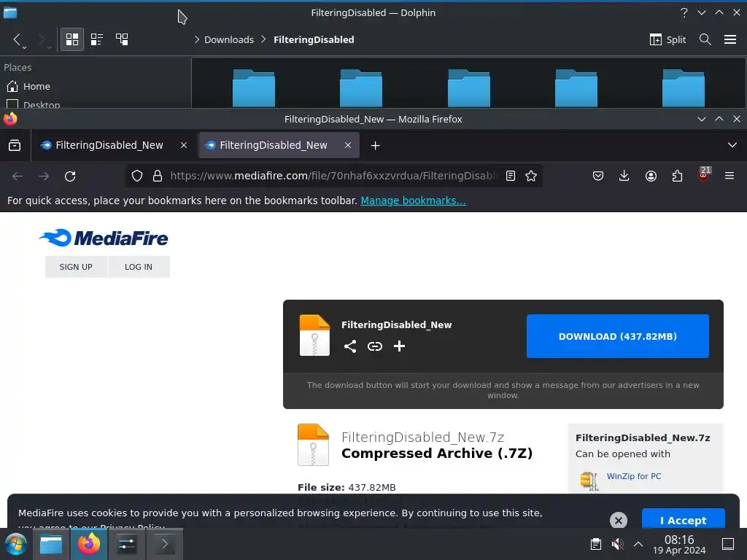Select third folder in Dolphin window
Viewport: 747px width, 560px height.
[x=469, y=88]
